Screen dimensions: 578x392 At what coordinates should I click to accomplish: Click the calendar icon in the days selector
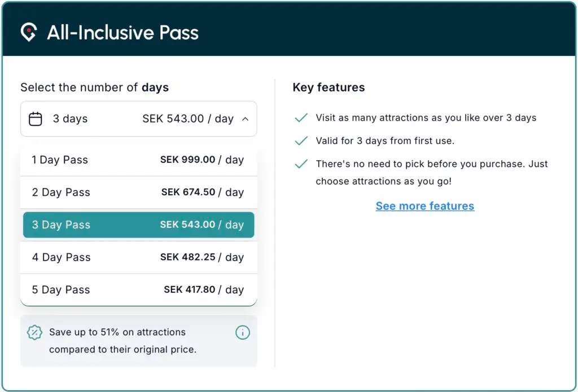pyautogui.click(x=36, y=119)
